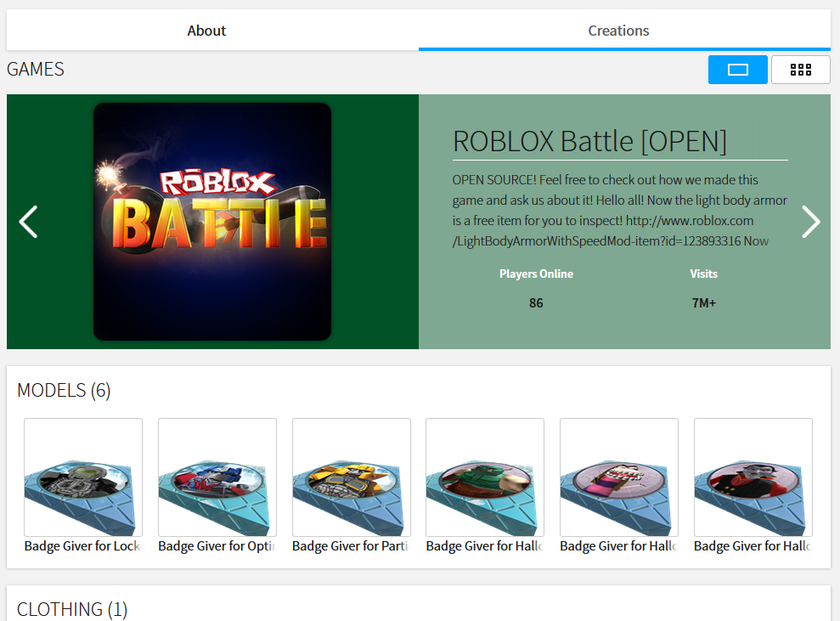
Task: Click the visits value '7M+'
Action: point(703,303)
